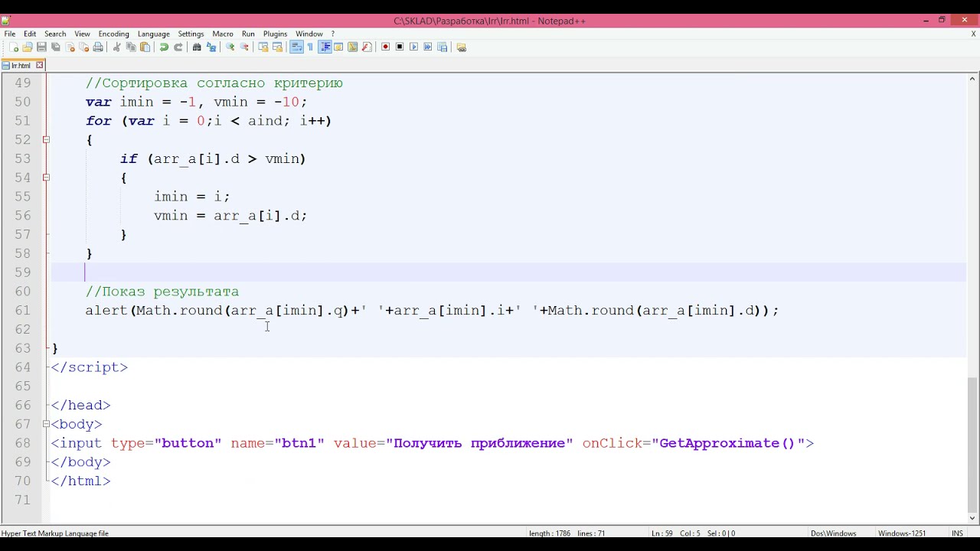This screenshot has width=980, height=551.
Task: Click the Copy toolbar icon
Action: click(131, 47)
